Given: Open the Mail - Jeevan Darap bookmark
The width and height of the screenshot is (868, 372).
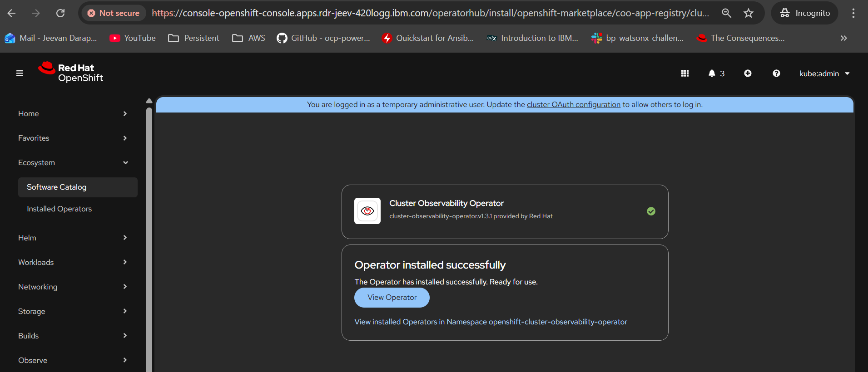Looking at the screenshot, I should click(x=51, y=38).
